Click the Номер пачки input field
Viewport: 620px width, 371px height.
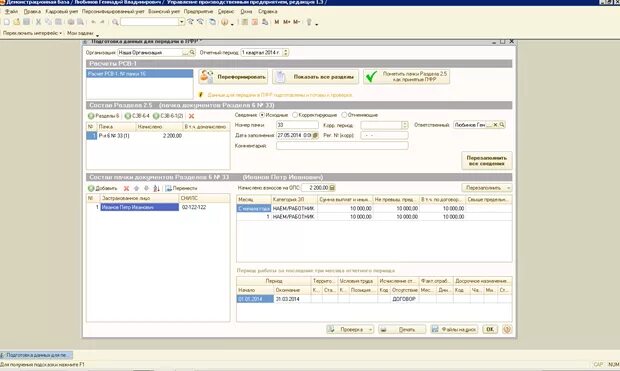tap(297, 125)
